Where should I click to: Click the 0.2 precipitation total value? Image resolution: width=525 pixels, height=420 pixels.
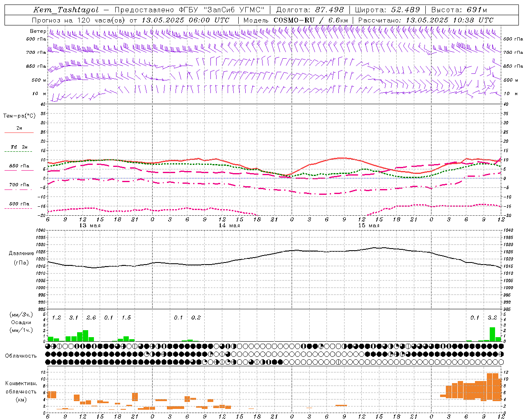pyautogui.click(x=196, y=318)
